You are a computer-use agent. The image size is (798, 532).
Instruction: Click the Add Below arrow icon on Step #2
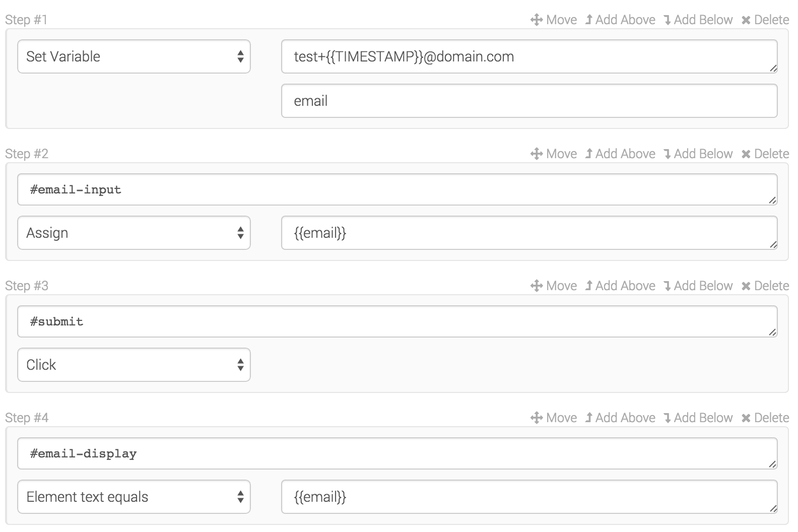click(x=667, y=154)
